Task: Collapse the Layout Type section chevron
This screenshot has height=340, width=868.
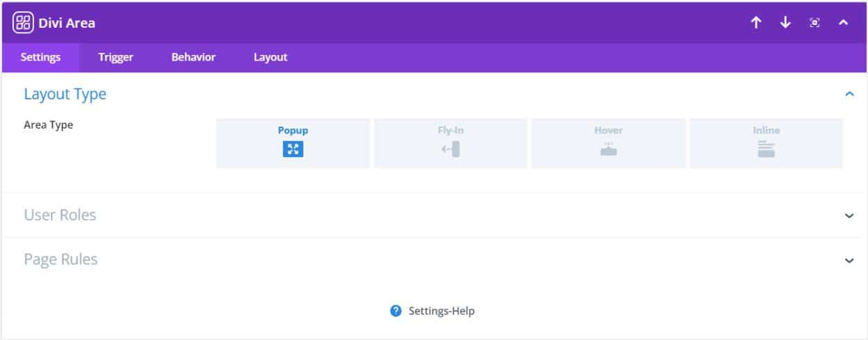Action: point(849,94)
